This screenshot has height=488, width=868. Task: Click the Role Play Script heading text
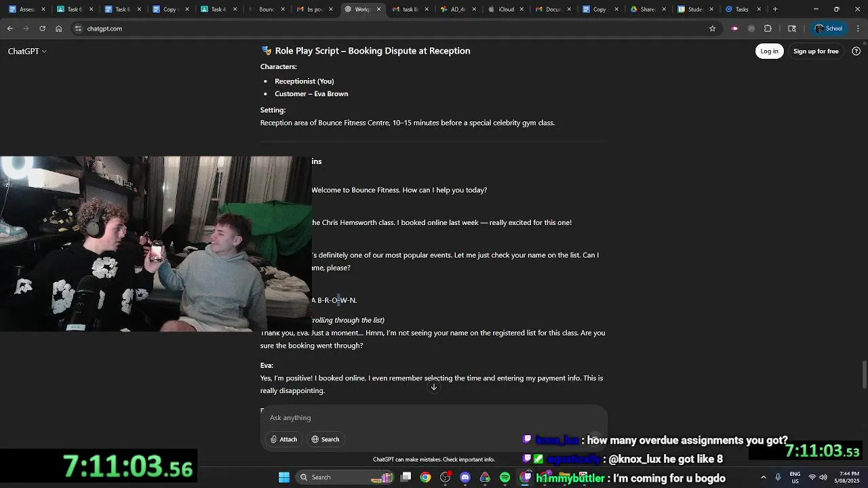[372, 51]
